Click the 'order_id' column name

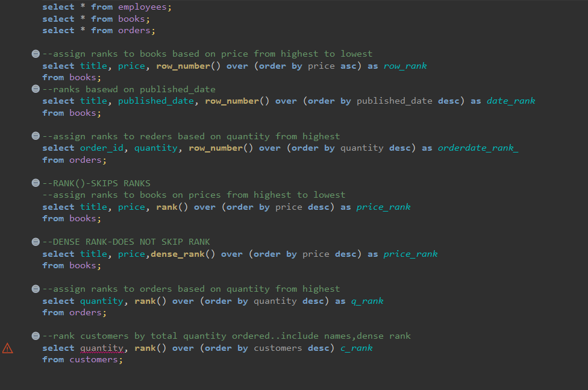pos(102,148)
